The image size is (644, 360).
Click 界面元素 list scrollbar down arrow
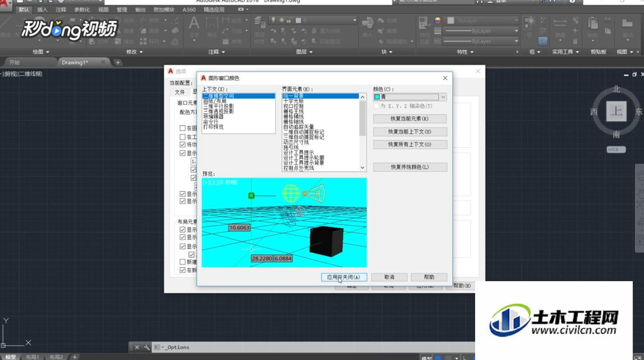pos(363,168)
